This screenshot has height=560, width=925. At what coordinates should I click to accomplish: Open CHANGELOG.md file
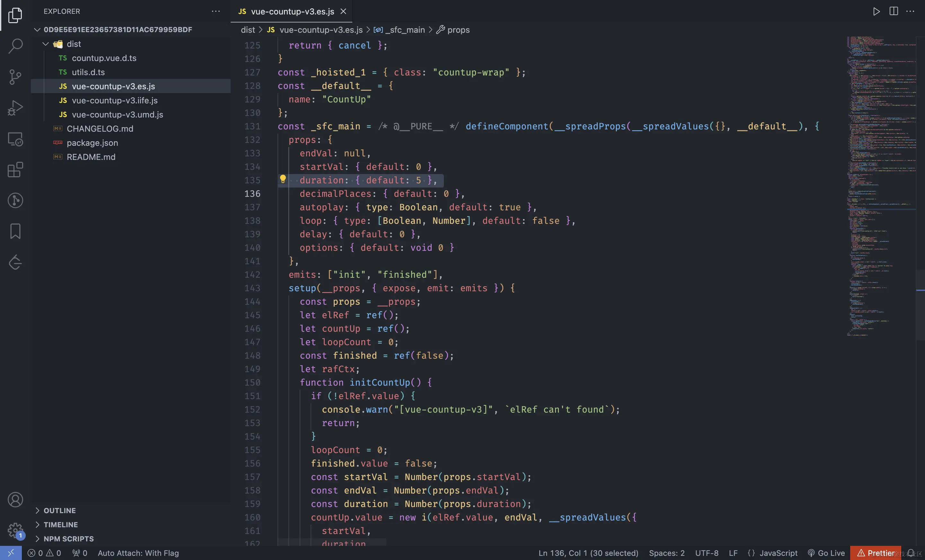100,128
